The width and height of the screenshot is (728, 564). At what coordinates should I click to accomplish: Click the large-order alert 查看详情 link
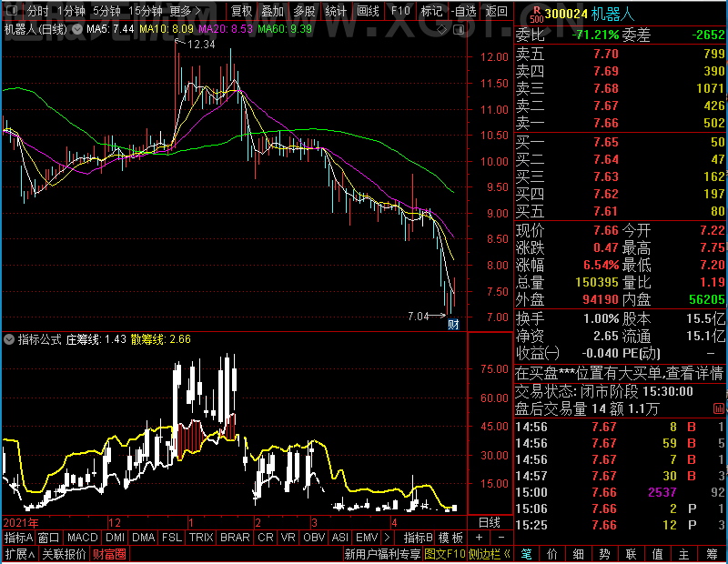(694, 373)
